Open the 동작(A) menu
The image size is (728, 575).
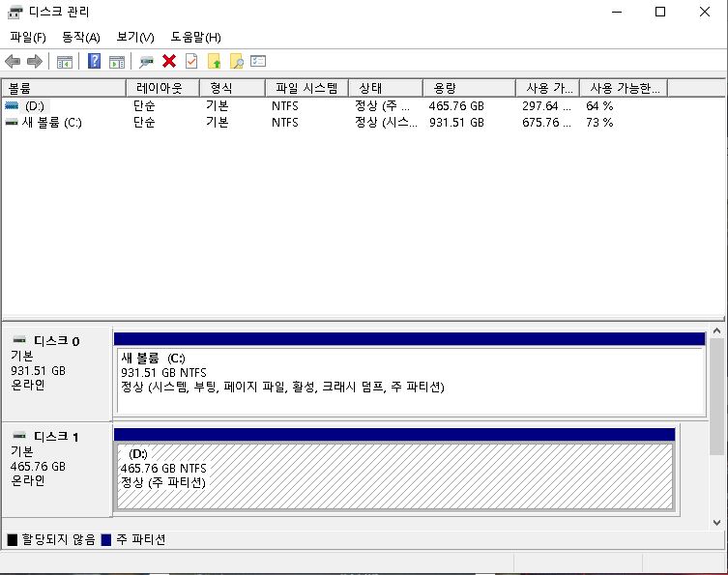pyautogui.click(x=81, y=37)
